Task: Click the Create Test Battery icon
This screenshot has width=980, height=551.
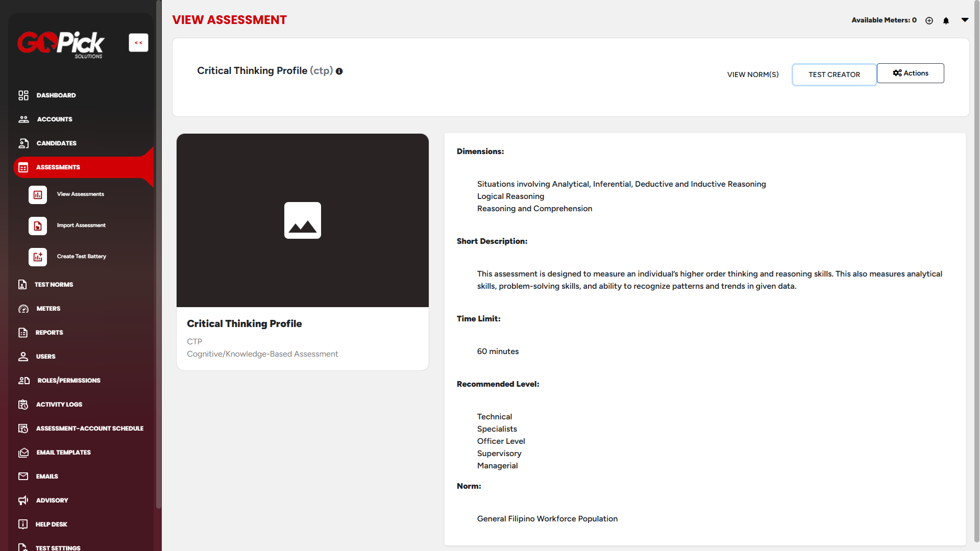Action: (x=38, y=257)
